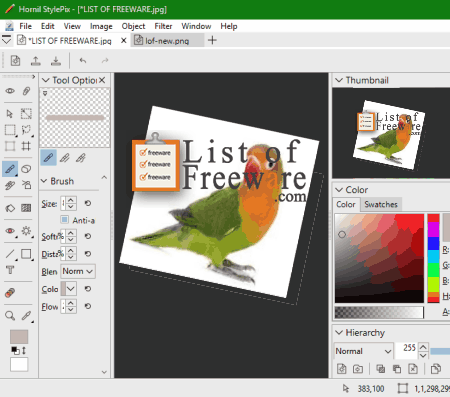Viewport: 450px width, 397px height.
Task: Select the eye view tool at toolbox top
Action: [10, 91]
